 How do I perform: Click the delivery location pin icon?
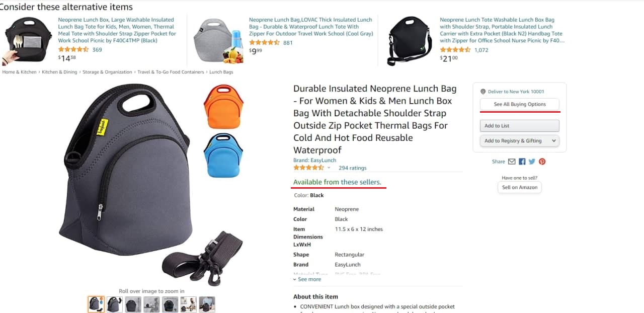tap(483, 92)
